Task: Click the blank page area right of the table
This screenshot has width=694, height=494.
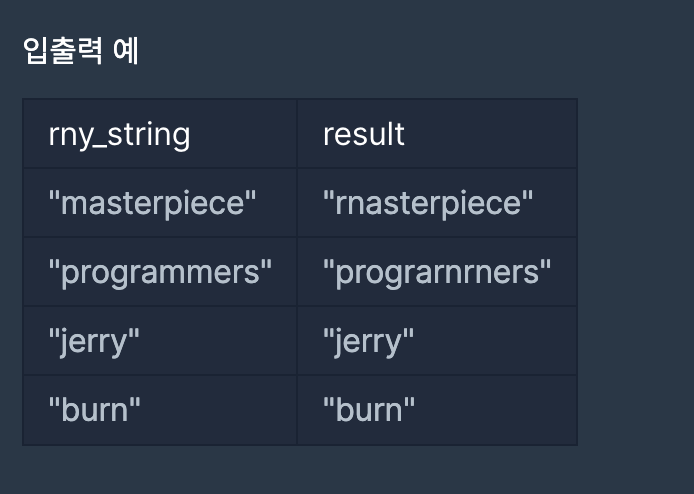Action: point(636,272)
